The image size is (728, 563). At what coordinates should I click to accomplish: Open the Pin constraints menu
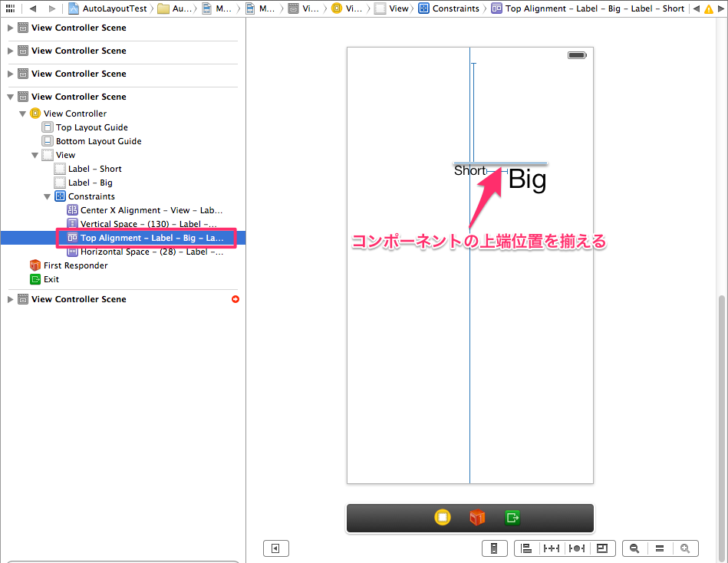pos(552,548)
